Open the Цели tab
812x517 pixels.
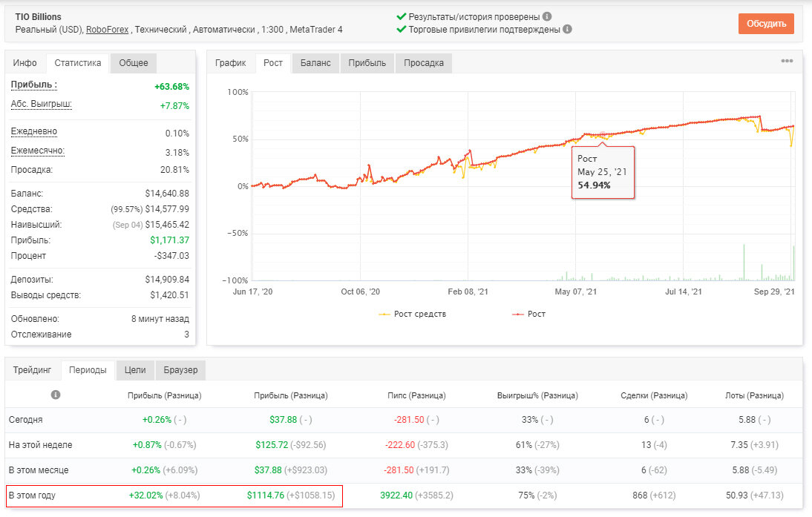tap(135, 370)
